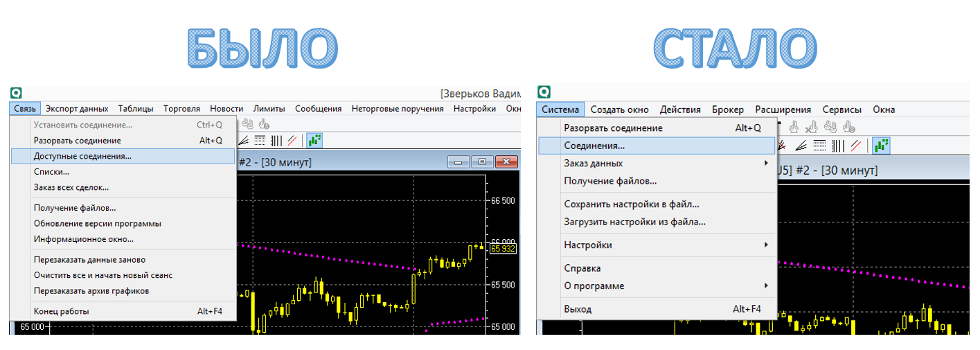Open Настройки in the БЫЛО menu bar
Image resolution: width=980 pixels, height=350 pixels.
point(475,109)
